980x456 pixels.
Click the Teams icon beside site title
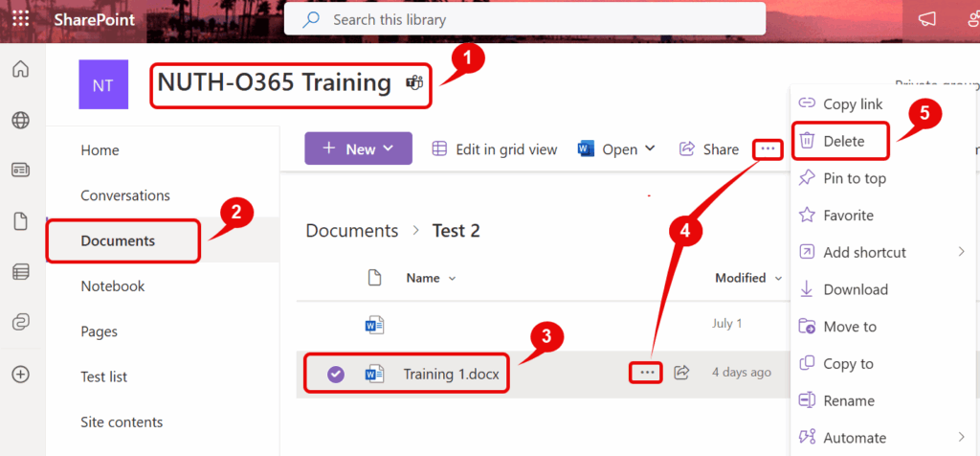pyautogui.click(x=414, y=83)
